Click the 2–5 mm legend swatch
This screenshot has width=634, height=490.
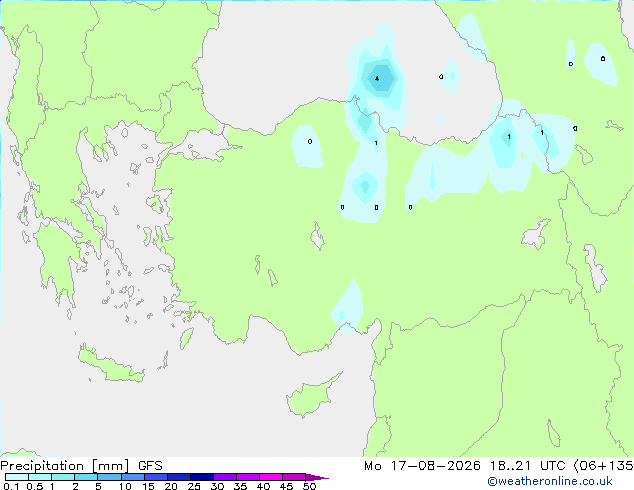tap(86, 477)
